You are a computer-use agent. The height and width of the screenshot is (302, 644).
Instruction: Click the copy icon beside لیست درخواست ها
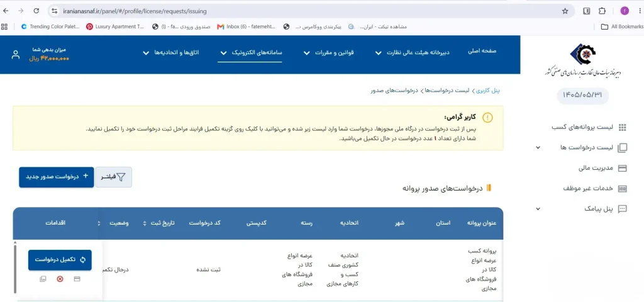click(622, 148)
